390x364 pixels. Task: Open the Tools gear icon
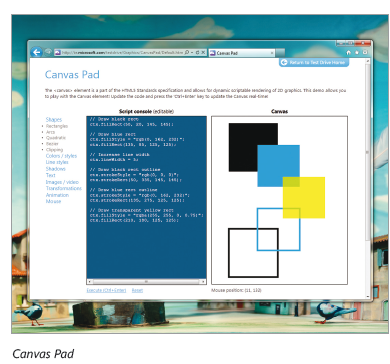[365, 52]
